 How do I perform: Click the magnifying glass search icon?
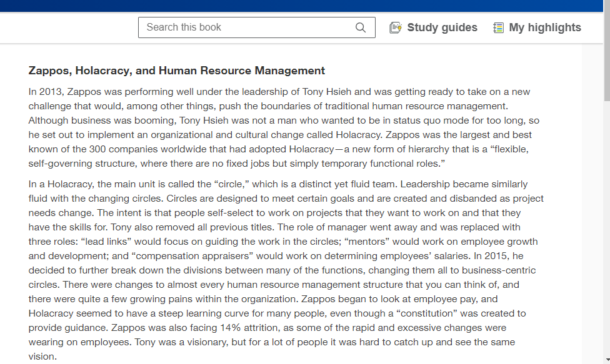[361, 27]
